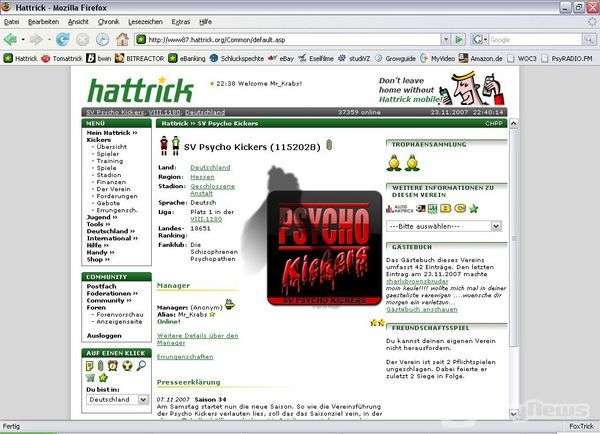This screenshot has height=434, width=600.
Task: Click the second trophy in Trophäensammlung
Action: (x=412, y=163)
